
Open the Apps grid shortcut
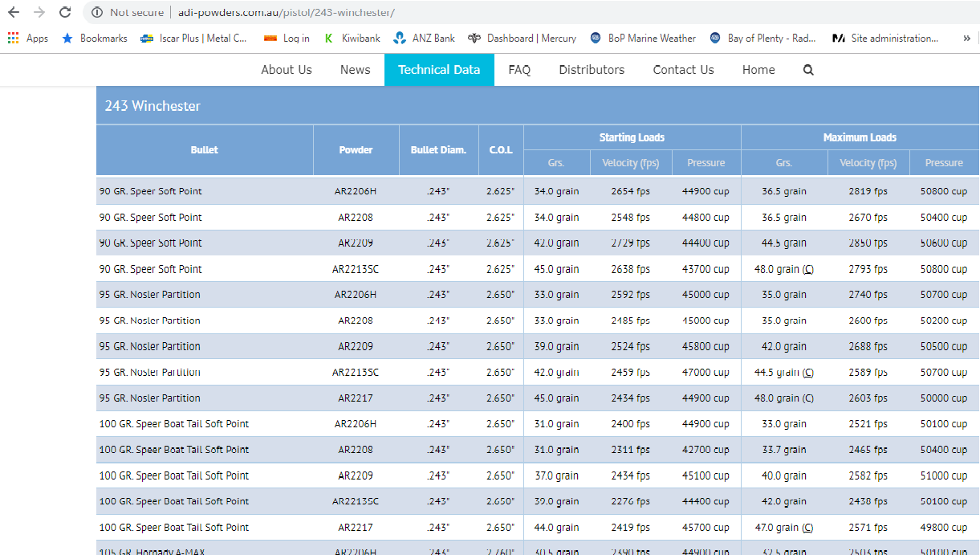click(x=27, y=38)
